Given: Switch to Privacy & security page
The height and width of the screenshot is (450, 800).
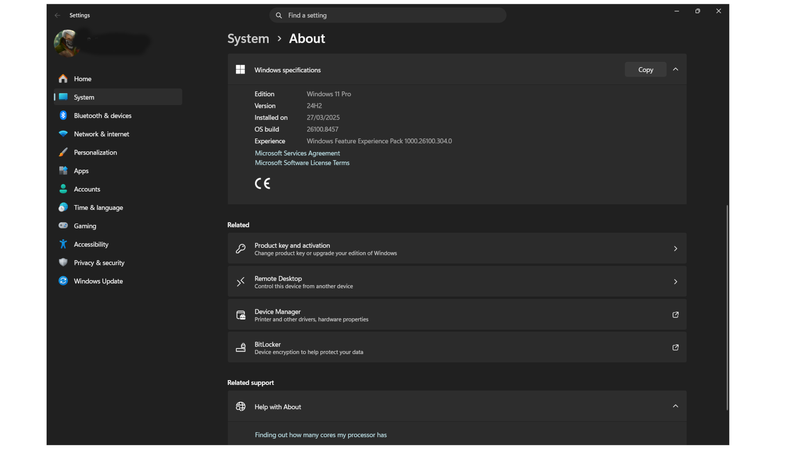Looking at the screenshot, I should tap(118, 262).
